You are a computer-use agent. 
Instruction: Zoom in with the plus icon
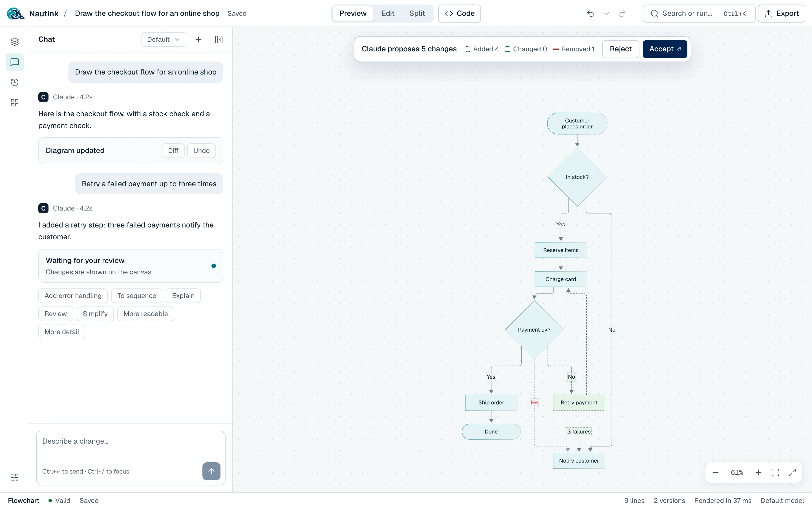click(x=758, y=472)
